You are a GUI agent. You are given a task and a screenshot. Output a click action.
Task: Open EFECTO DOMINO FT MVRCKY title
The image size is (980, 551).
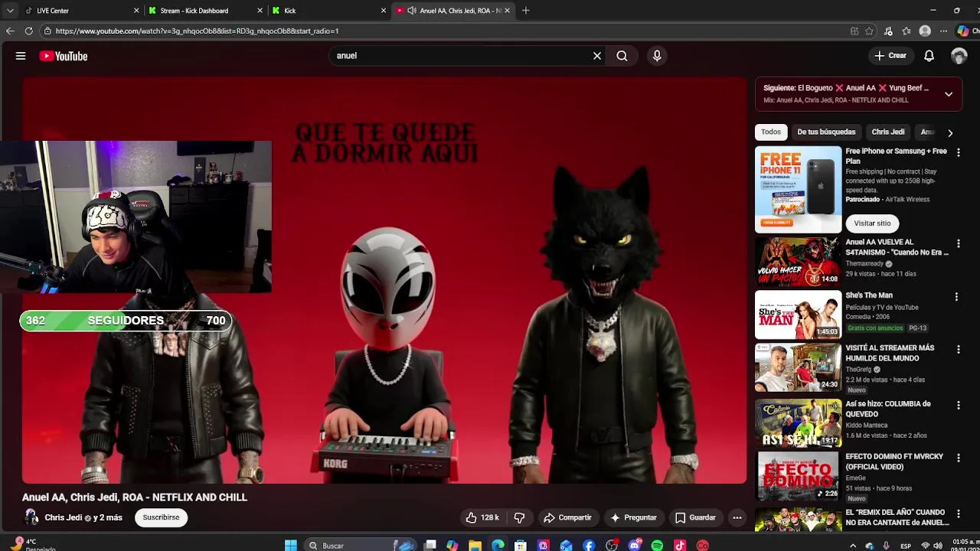[x=894, y=461]
